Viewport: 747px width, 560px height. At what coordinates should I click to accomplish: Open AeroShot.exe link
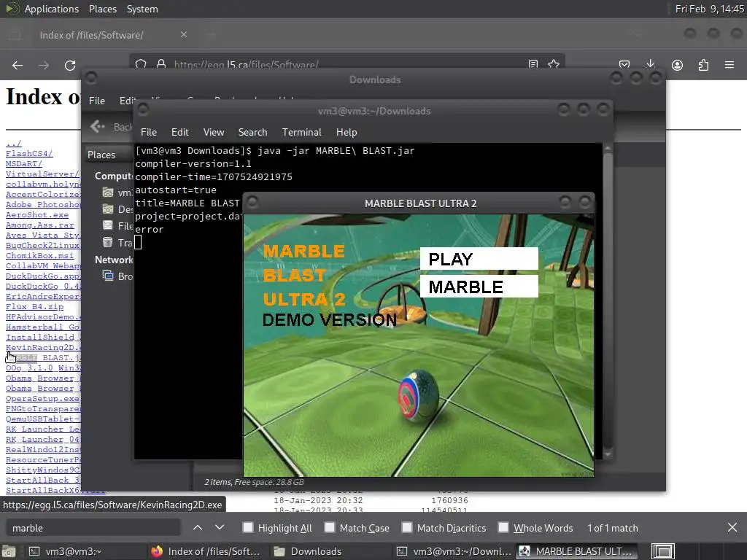(x=37, y=215)
